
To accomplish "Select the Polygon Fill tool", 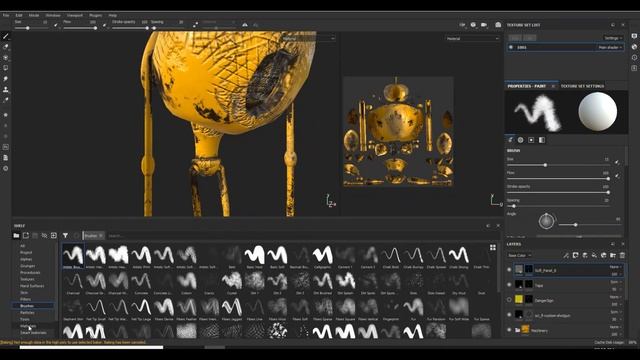I will coord(6,68).
